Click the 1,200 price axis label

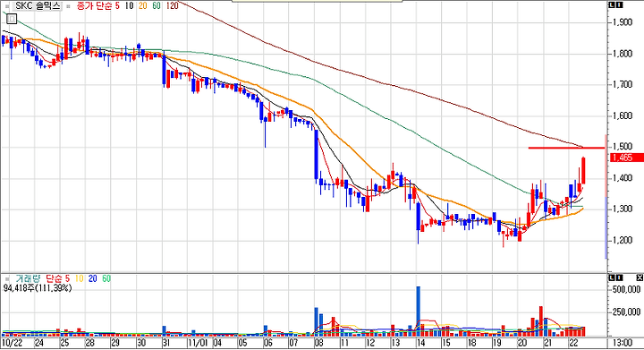623,240
